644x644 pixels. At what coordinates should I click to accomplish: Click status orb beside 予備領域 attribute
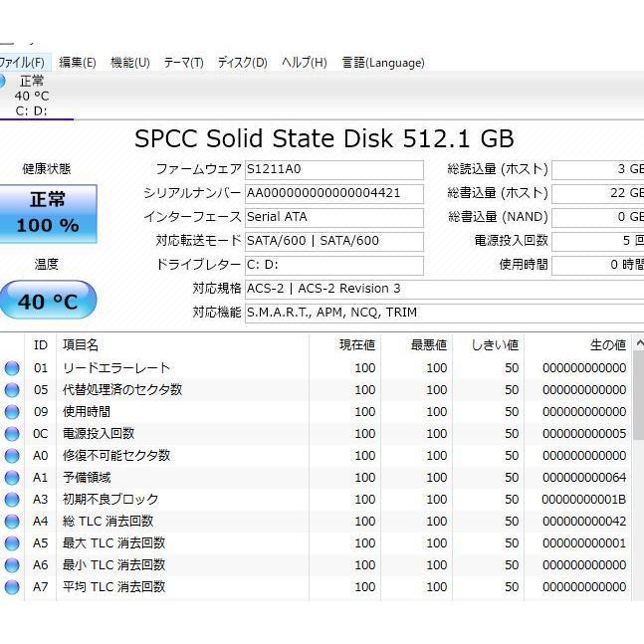tap(12, 478)
